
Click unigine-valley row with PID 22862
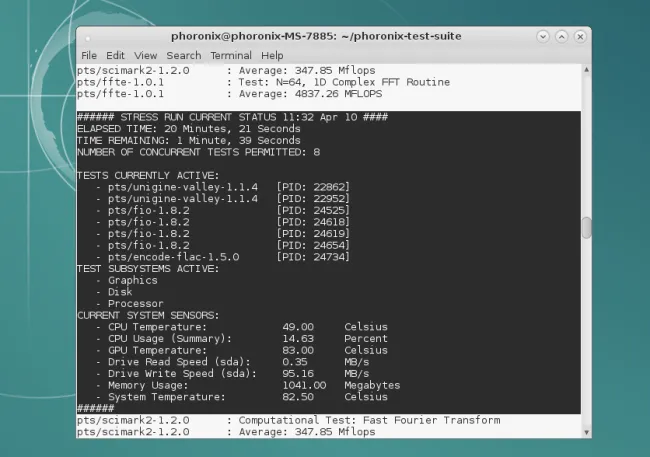223,187
